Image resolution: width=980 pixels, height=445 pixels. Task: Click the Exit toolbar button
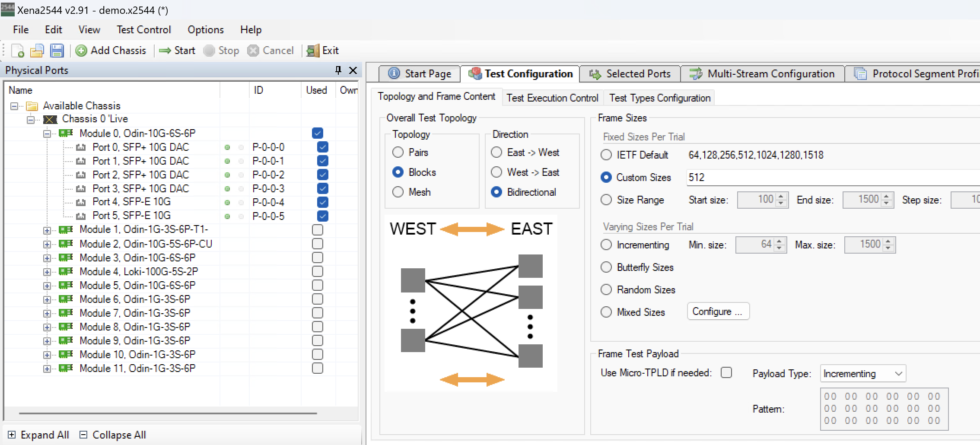point(322,51)
